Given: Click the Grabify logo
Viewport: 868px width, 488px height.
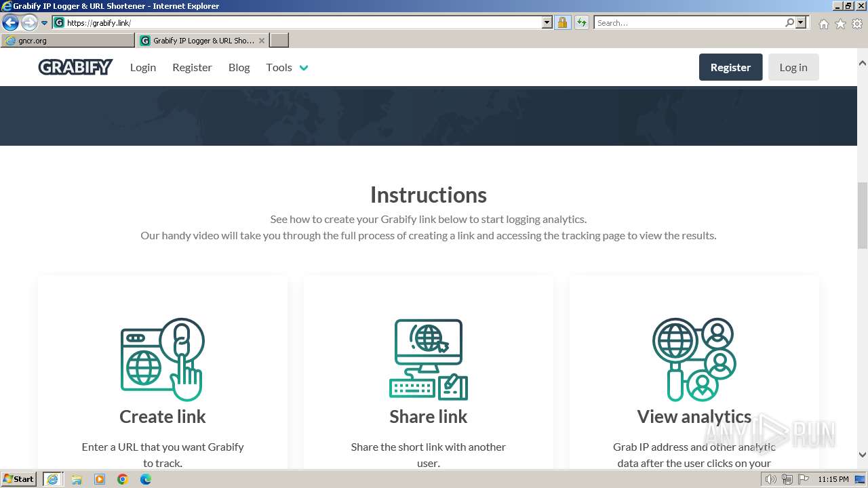Looking at the screenshot, I should point(75,67).
